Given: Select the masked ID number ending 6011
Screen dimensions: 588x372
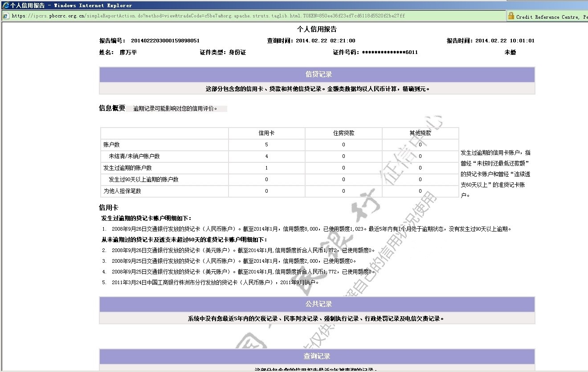Looking at the screenshot, I should [x=390, y=52].
